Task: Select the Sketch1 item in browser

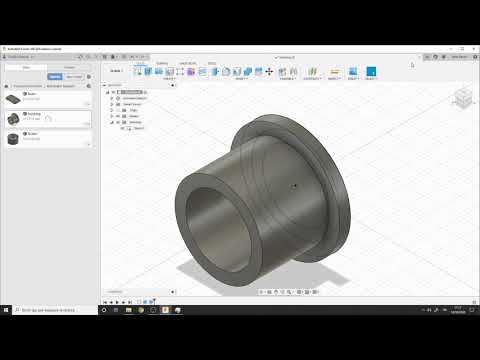Action: 139,128
